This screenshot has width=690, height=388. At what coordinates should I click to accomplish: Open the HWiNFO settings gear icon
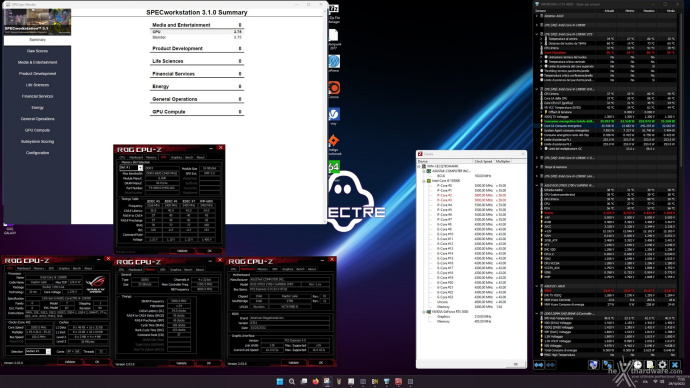point(662,364)
